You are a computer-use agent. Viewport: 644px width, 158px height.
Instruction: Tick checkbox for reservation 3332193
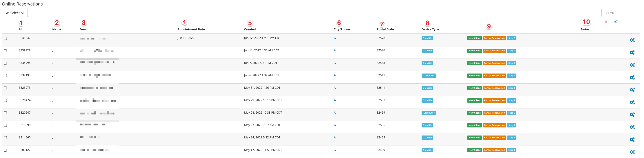click(5, 76)
